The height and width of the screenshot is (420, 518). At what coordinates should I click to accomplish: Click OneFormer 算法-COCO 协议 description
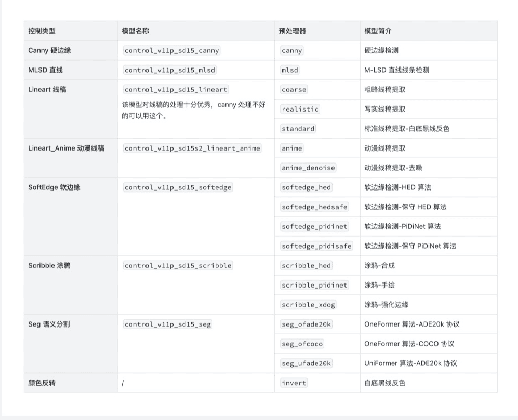(x=409, y=344)
